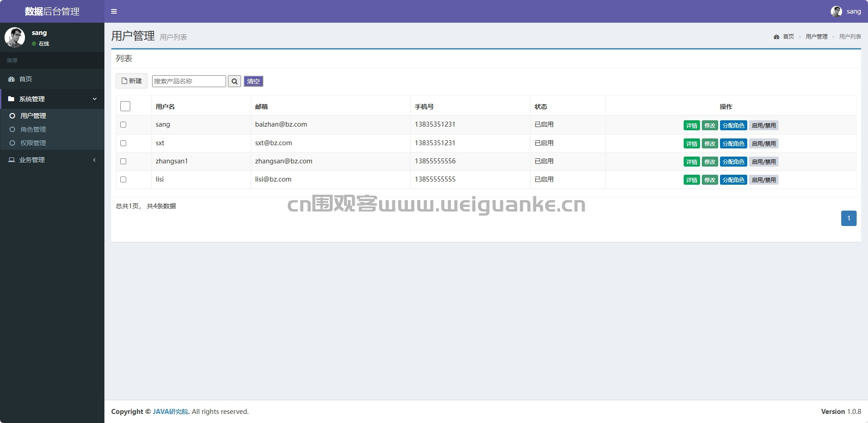Focus the 搜索产品名称 search field
Image resolution: width=868 pixels, height=423 pixels.
[x=189, y=81]
